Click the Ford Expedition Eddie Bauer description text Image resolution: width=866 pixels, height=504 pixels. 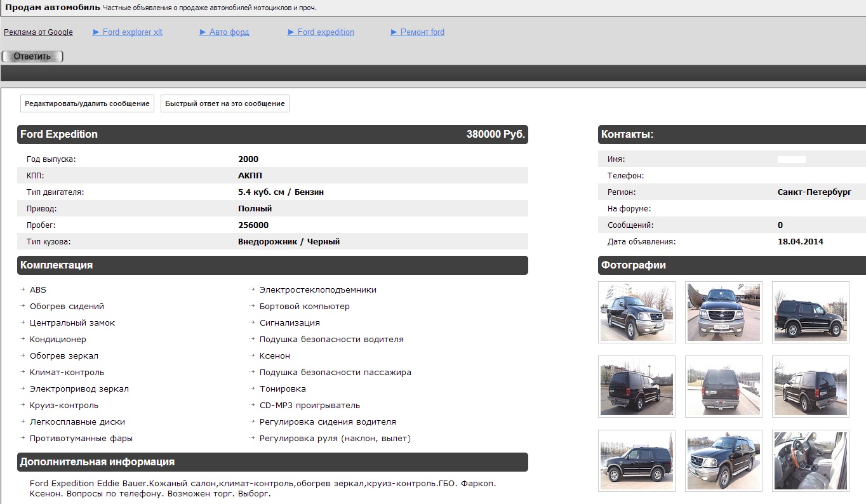click(263, 489)
